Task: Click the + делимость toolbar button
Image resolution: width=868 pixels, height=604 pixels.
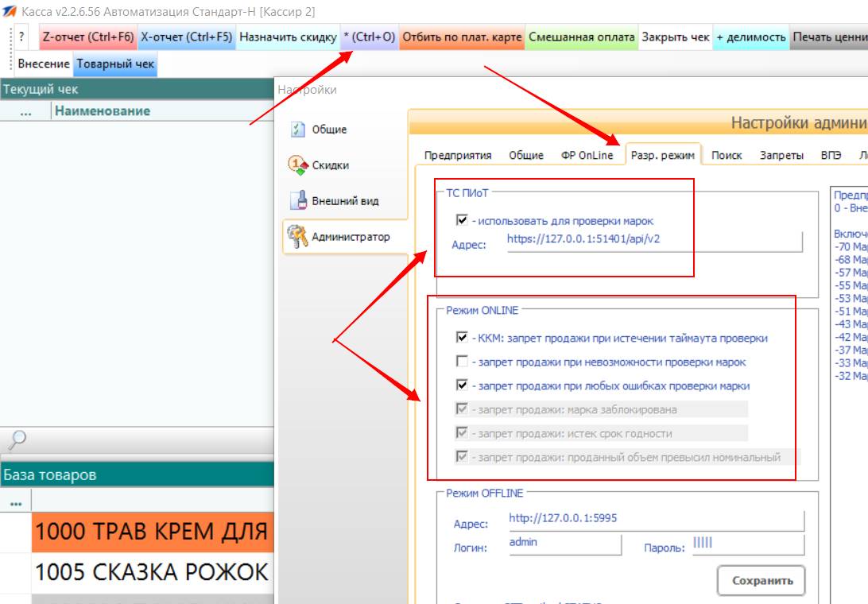Action: pyautogui.click(x=750, y=37)
